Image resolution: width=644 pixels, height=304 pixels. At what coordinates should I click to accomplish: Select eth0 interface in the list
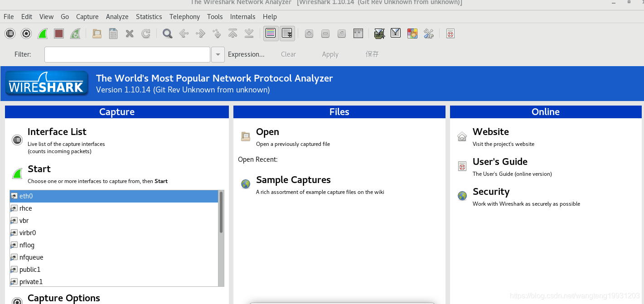[x=114, y=196]
